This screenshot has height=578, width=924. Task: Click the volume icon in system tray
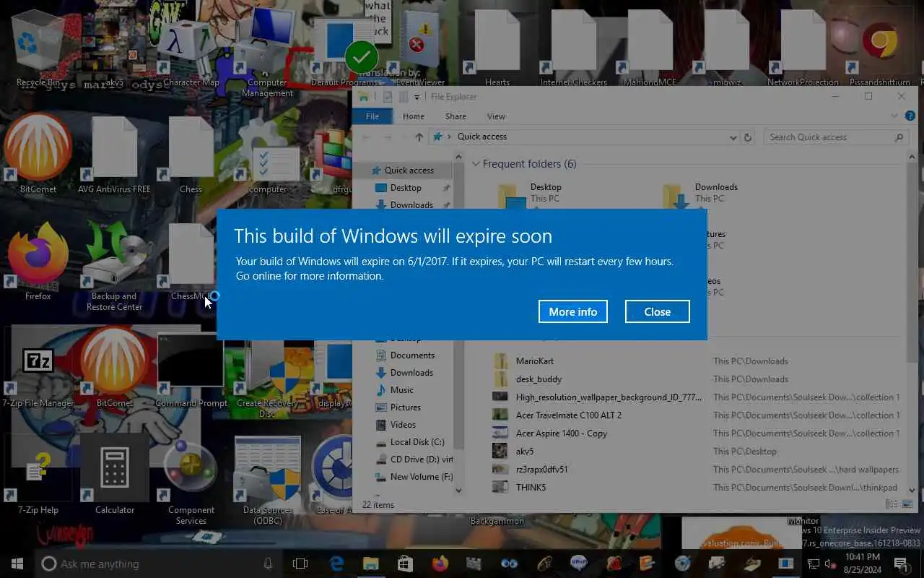coord(830,564)
